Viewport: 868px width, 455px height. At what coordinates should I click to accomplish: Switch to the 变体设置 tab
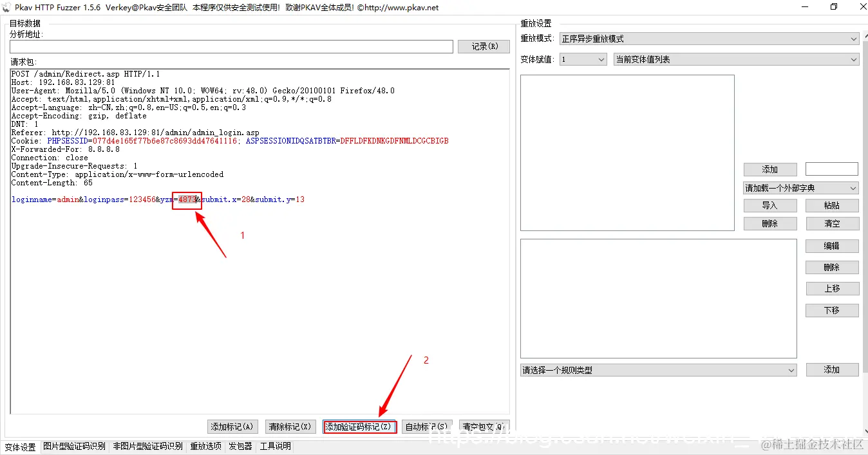point(21,447)
